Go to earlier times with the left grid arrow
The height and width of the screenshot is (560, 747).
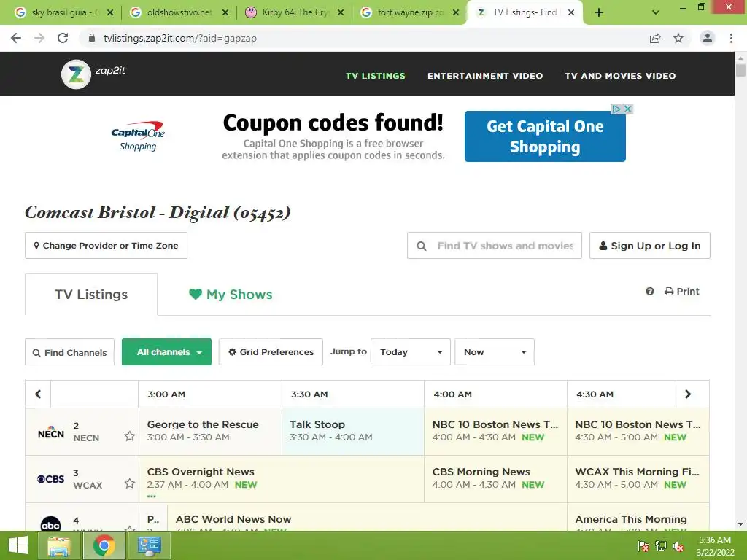[38, 394]
